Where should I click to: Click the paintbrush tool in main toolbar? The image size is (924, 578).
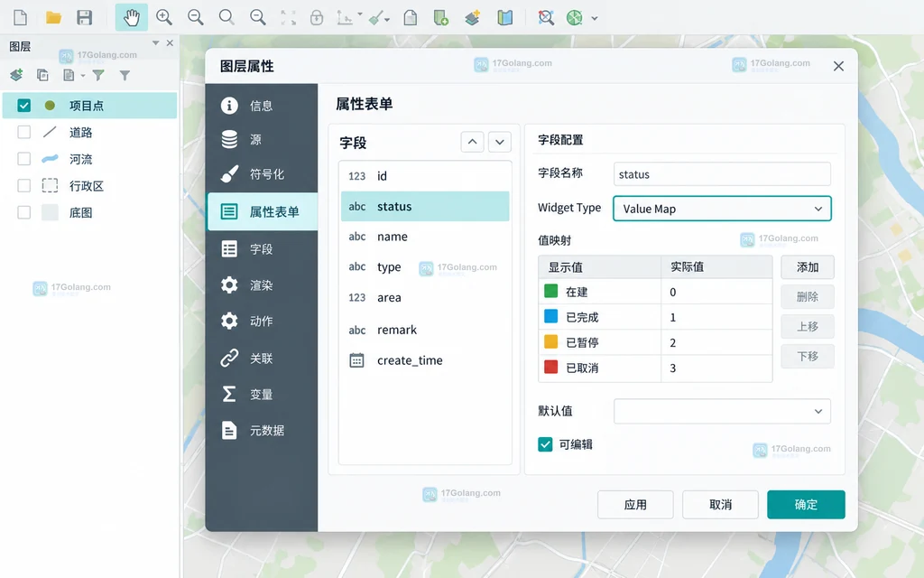coord(375,18)
